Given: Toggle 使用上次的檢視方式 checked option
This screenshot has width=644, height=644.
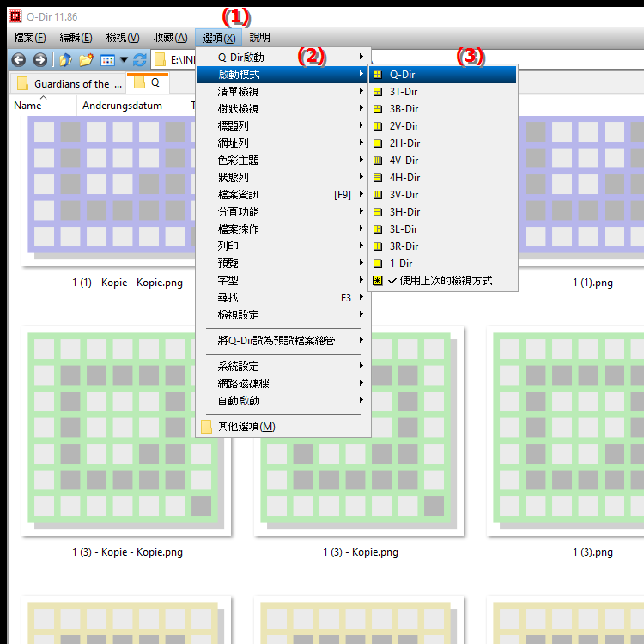Looking at the screenshot, I should pos(442,281).
